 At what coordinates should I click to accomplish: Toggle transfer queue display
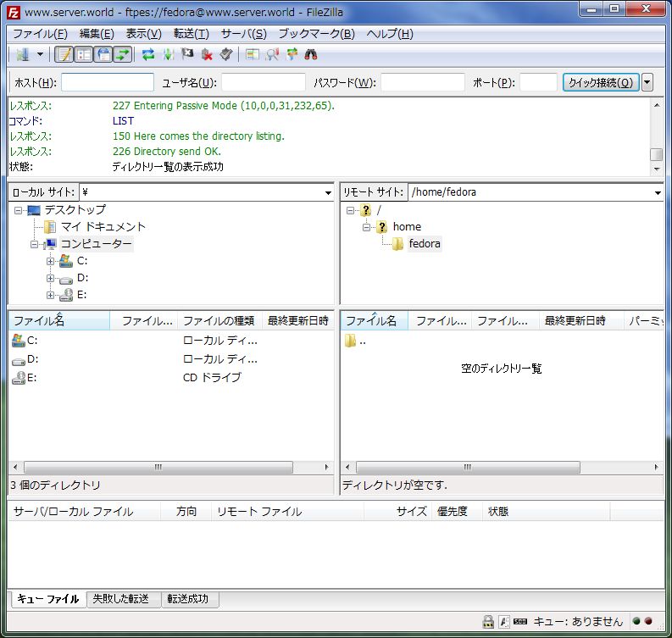[x=123, y=54]
